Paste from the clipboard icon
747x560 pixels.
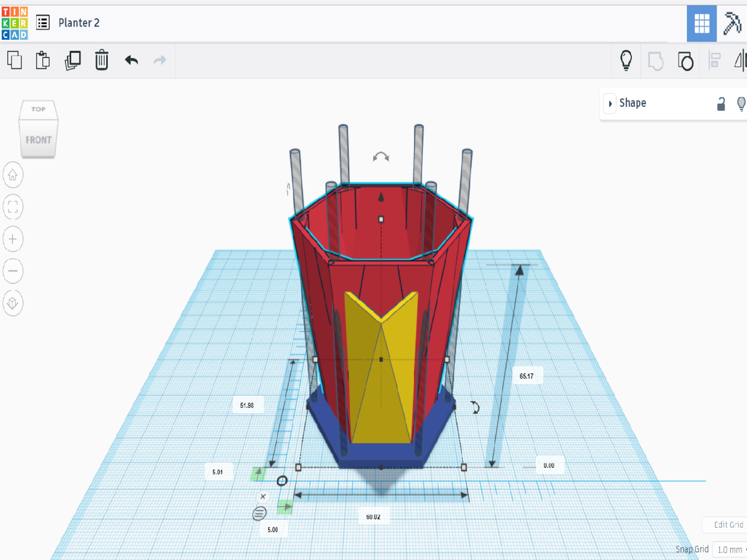click(43, 60)
